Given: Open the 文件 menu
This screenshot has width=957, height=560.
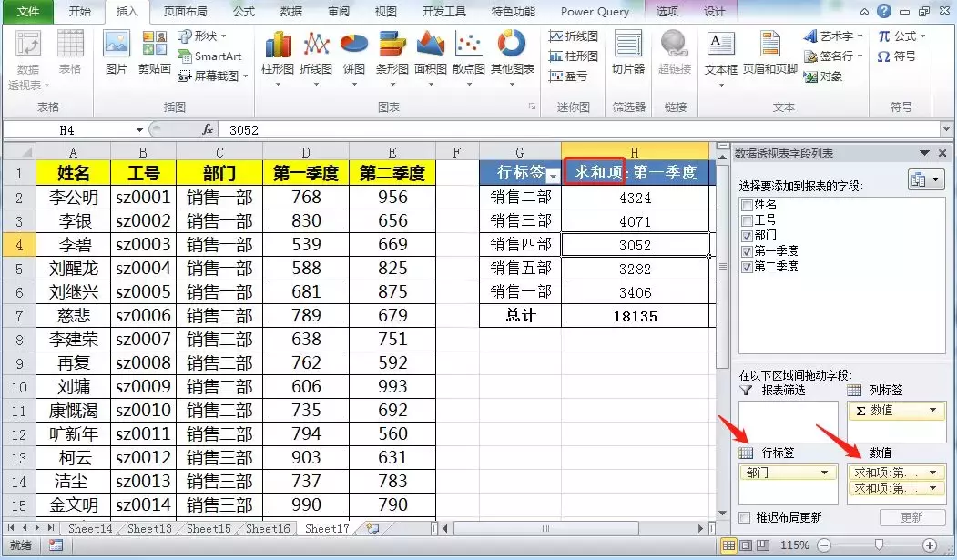Looking at the screenshot, I should [27, 12].
